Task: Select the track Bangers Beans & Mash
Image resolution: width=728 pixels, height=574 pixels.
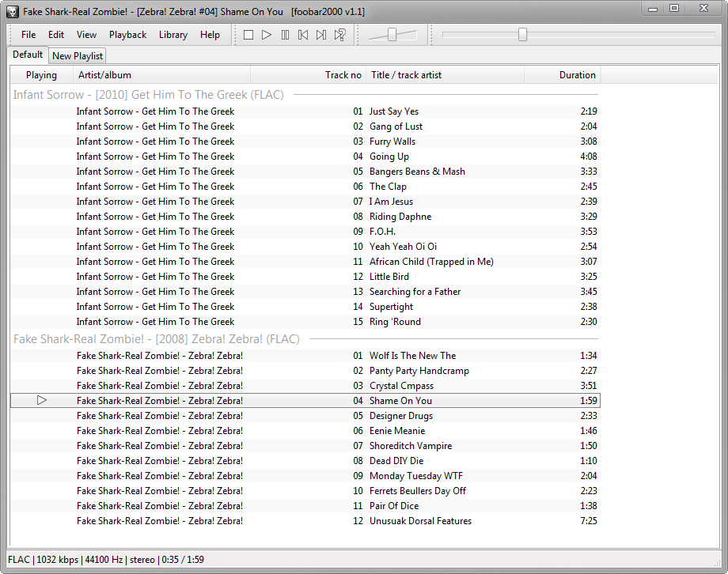Action: tap(417, 172)
